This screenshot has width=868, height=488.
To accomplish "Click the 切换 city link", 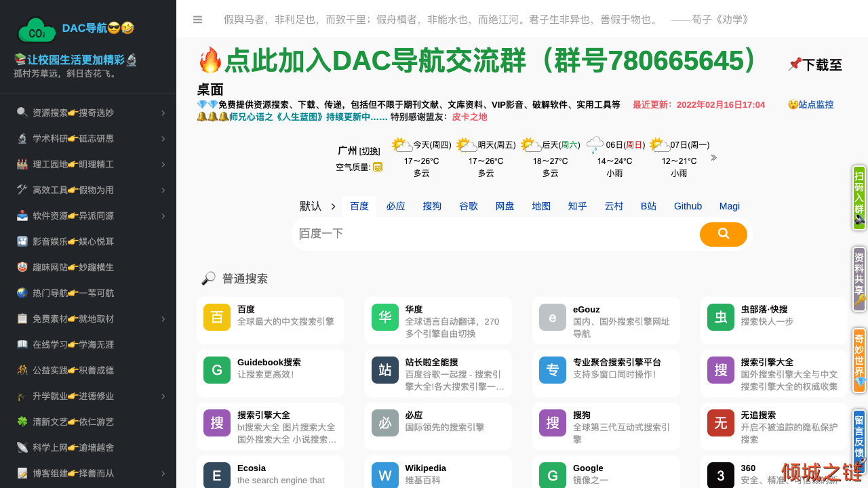I will [370, 150].
